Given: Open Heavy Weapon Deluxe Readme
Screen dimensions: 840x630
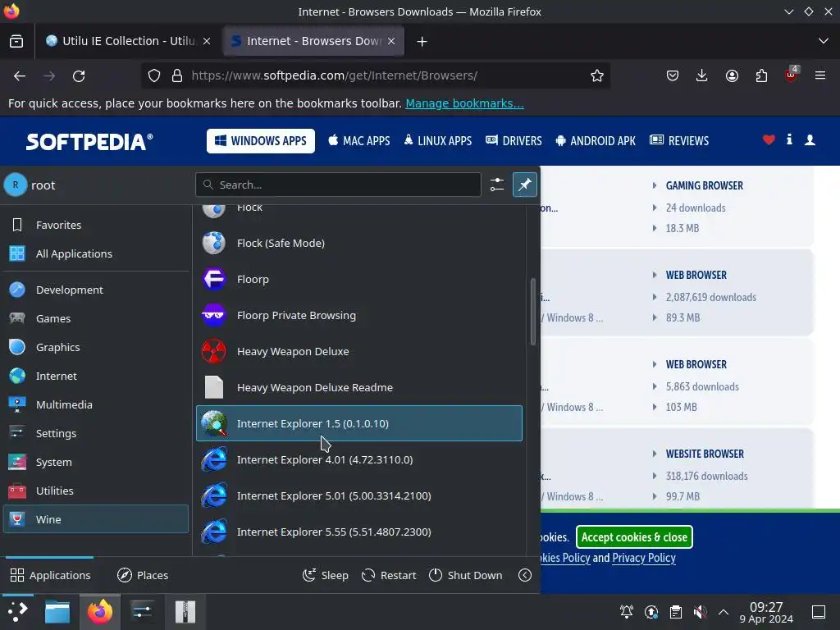Looking at the screenshot, I should (359, 387).
